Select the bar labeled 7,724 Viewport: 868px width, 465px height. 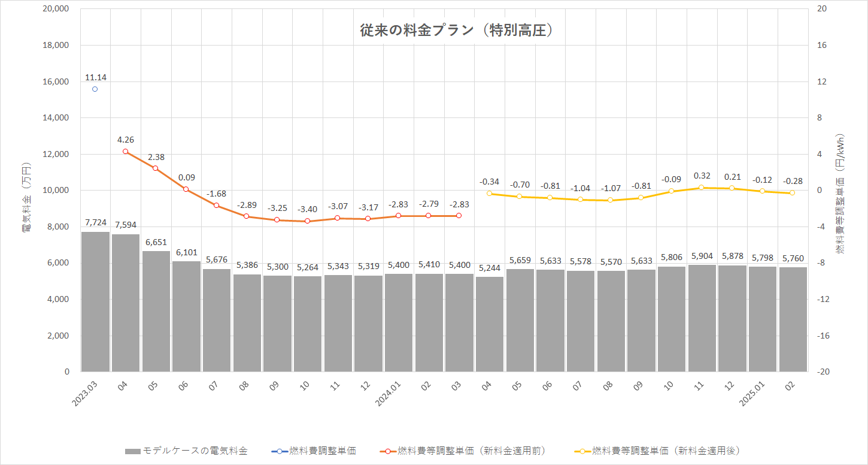click(95, 301)
